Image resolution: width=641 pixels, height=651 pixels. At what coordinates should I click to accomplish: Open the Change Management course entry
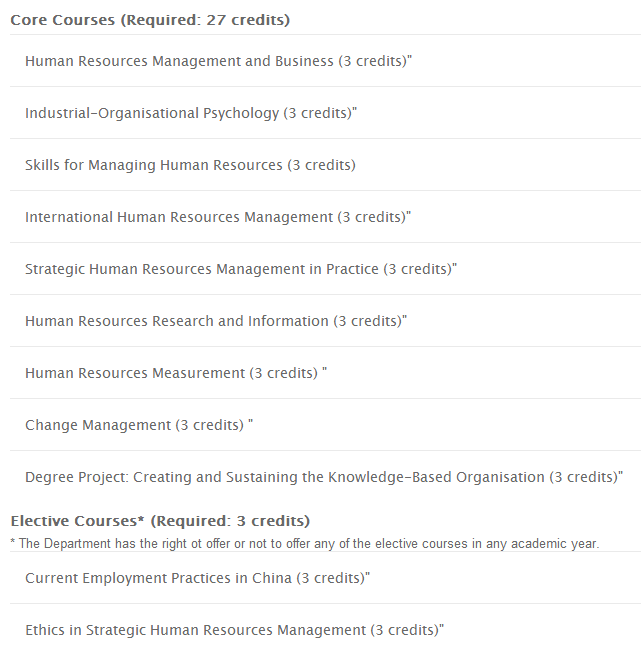pyautogui.click(x=98, y=425)
